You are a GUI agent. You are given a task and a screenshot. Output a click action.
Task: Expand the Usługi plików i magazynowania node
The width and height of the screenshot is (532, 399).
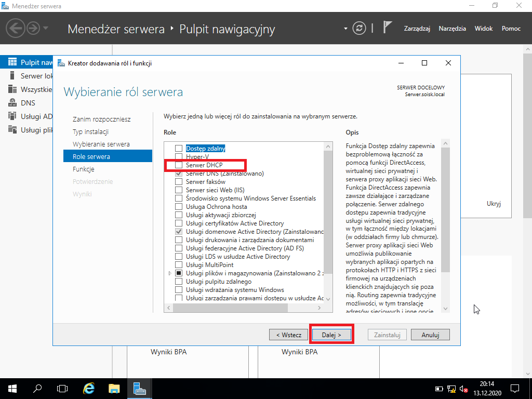(x=170, y=273)
